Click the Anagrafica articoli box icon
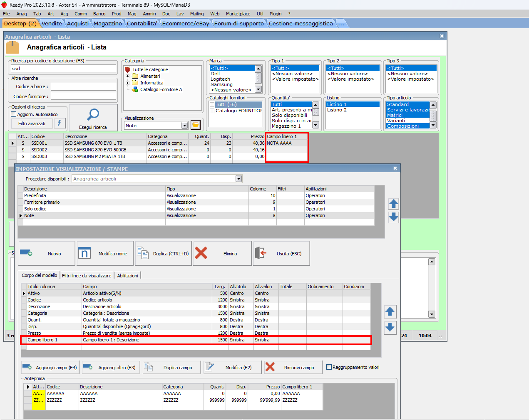Viewport: 529px width, 420px height. [12, 47]
